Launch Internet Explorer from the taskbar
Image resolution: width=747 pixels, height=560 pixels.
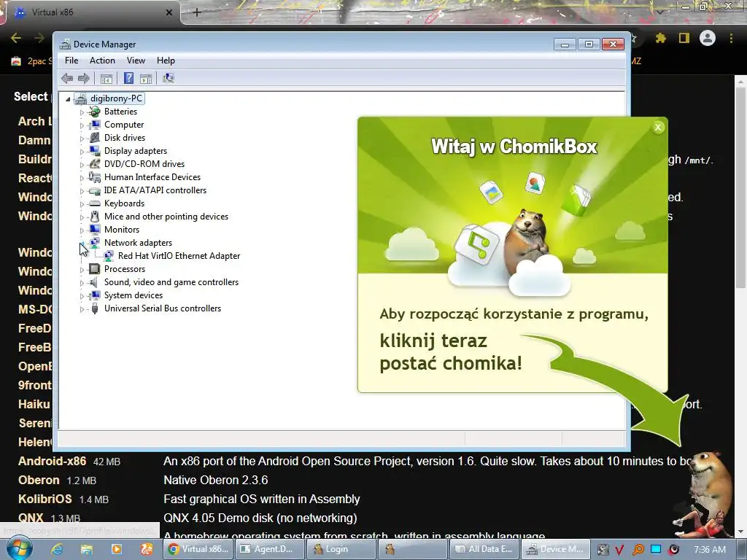point(57,549)
